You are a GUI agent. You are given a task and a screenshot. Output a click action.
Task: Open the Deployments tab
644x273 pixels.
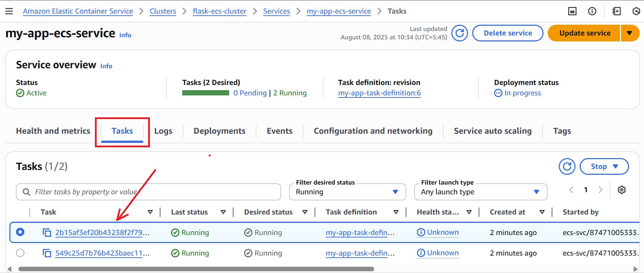(x=219, y=131)
